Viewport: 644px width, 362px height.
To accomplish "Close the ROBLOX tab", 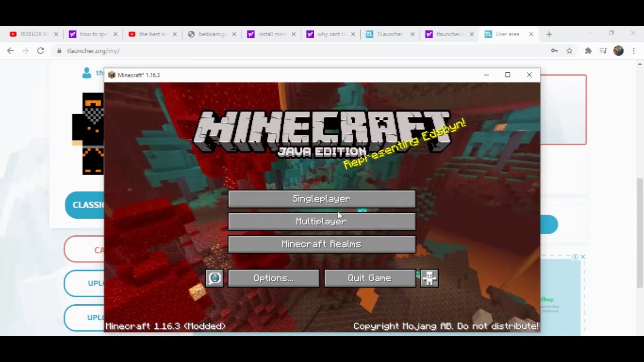I will (x=56, y=34).
